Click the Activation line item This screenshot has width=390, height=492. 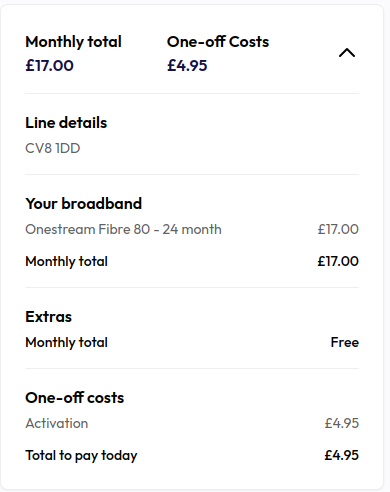click(57, 423)
